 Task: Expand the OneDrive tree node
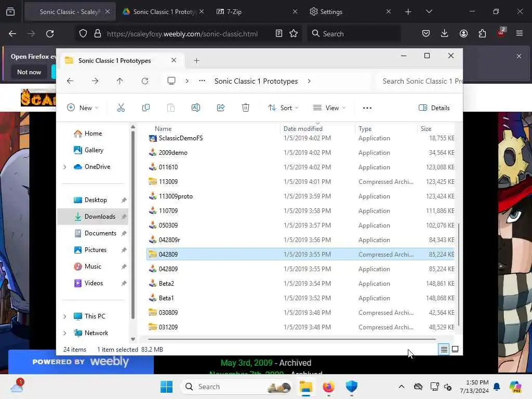pos(65,167)
